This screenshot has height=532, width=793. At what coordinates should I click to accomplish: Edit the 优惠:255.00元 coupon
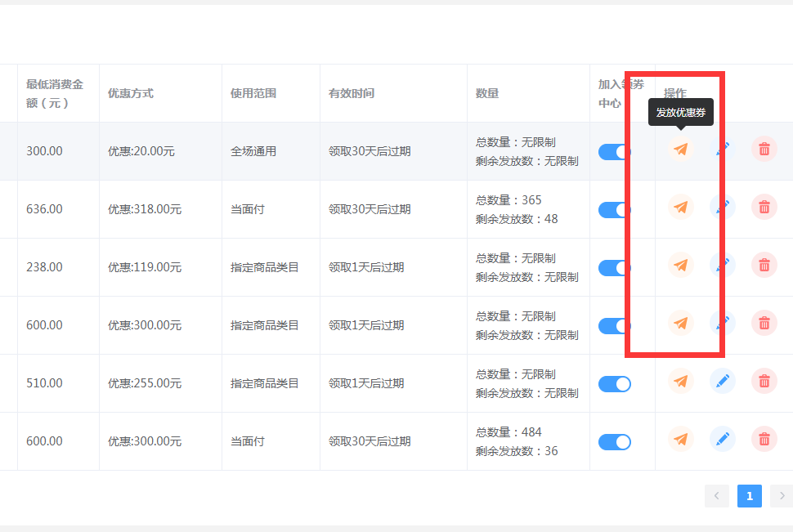coord(723,381)
